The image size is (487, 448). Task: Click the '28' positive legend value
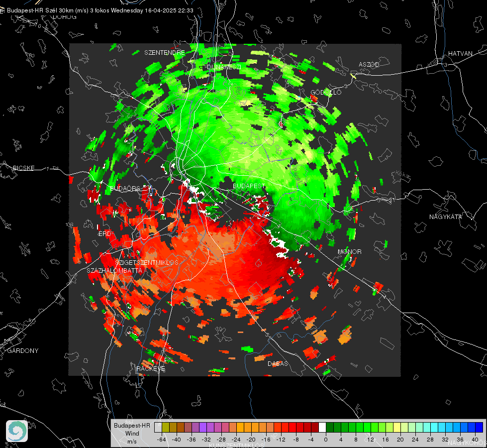point(430,440)
